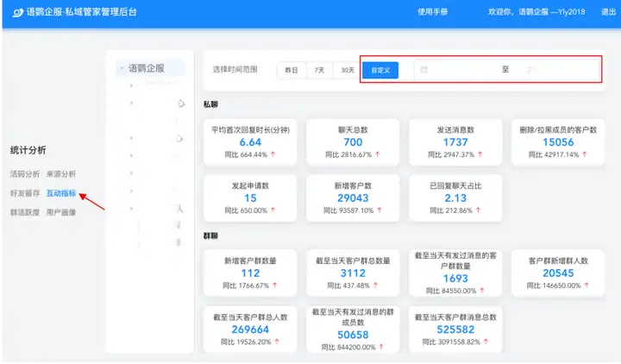
Task: Click the calendar icon in date range field
Action: coord(423,70)
